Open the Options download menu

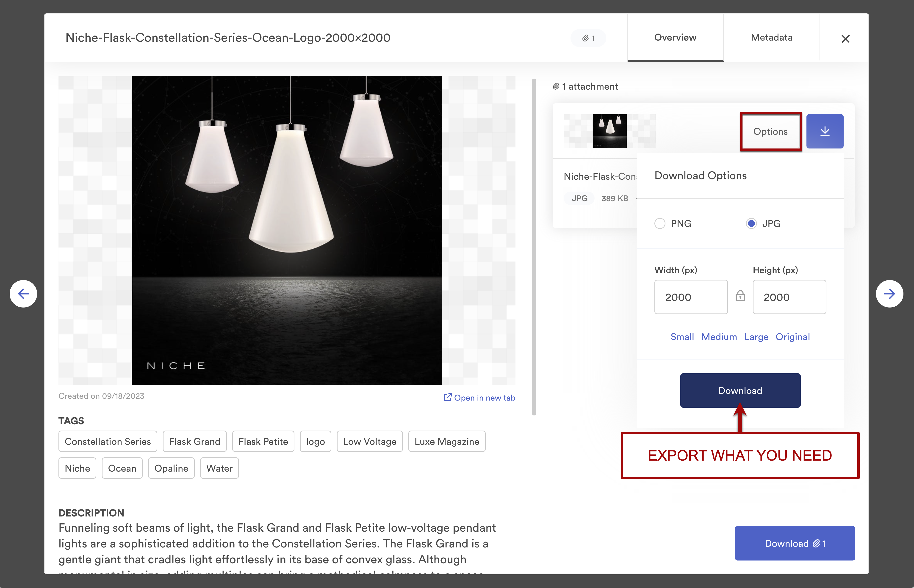pos(770,131)
